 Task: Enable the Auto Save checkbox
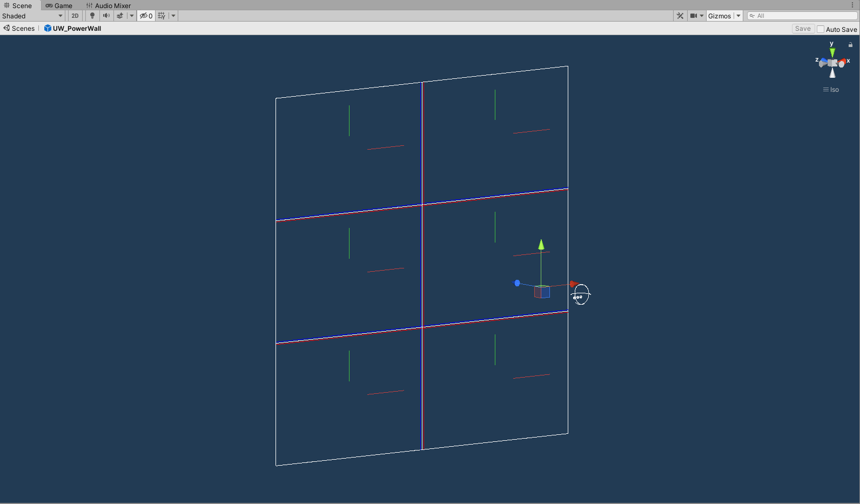coord(821,29)
